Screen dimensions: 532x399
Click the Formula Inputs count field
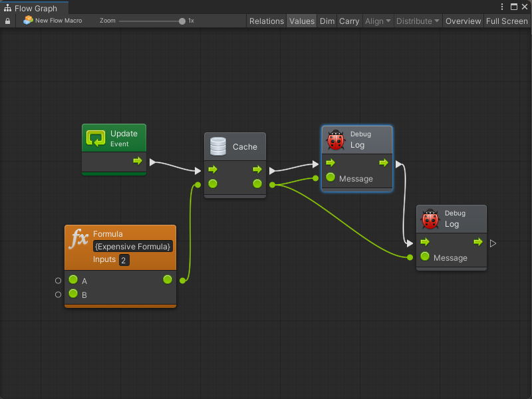click(x=124, y=260)
